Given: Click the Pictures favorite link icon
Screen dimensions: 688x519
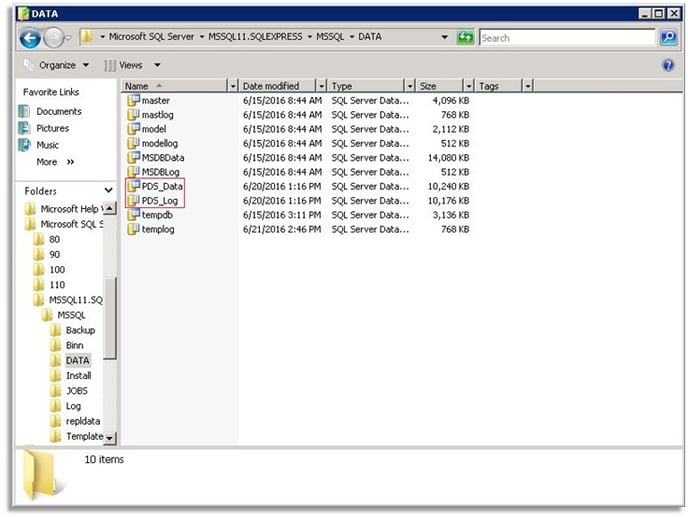Looking at the screenshot, I should click(24, 128).
